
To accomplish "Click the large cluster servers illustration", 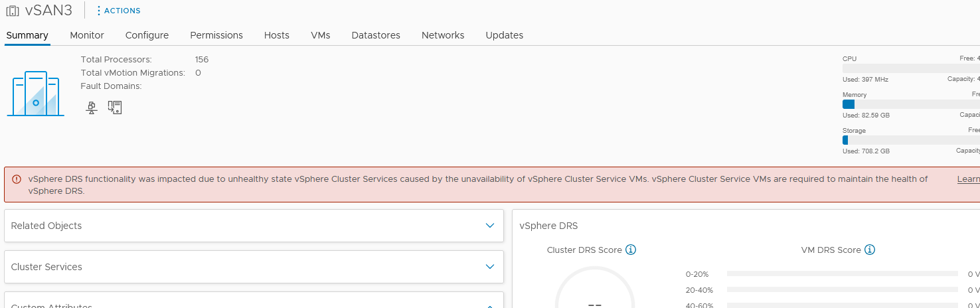I will 36,94.
